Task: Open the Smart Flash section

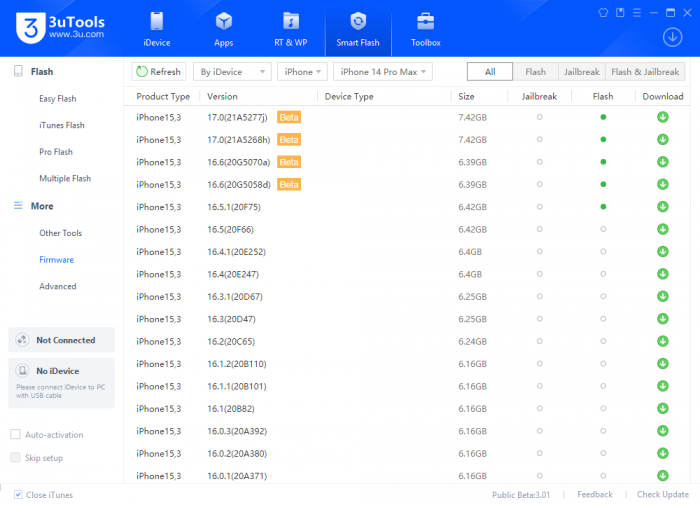Action: pos(358,29)
